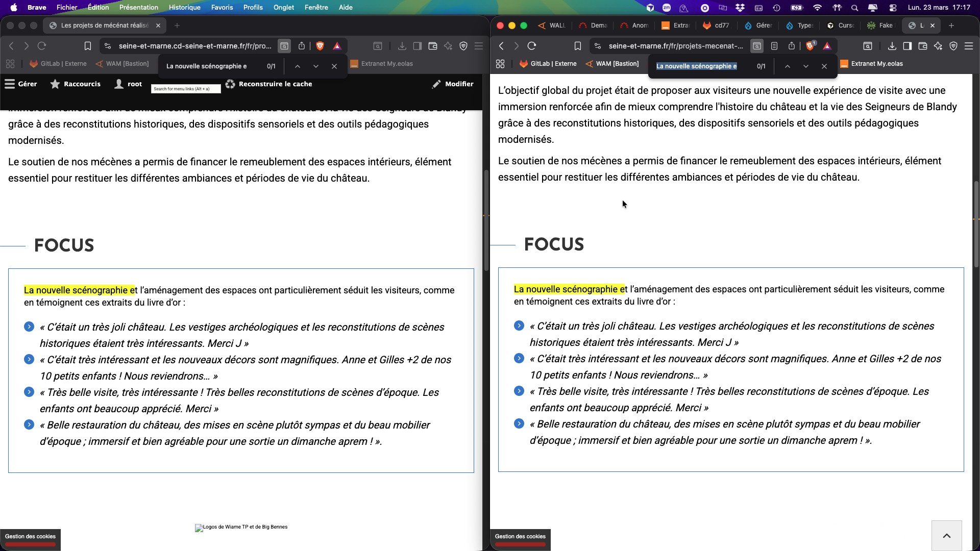Click the share icon in left window address bar

click(x=302, y=46)
